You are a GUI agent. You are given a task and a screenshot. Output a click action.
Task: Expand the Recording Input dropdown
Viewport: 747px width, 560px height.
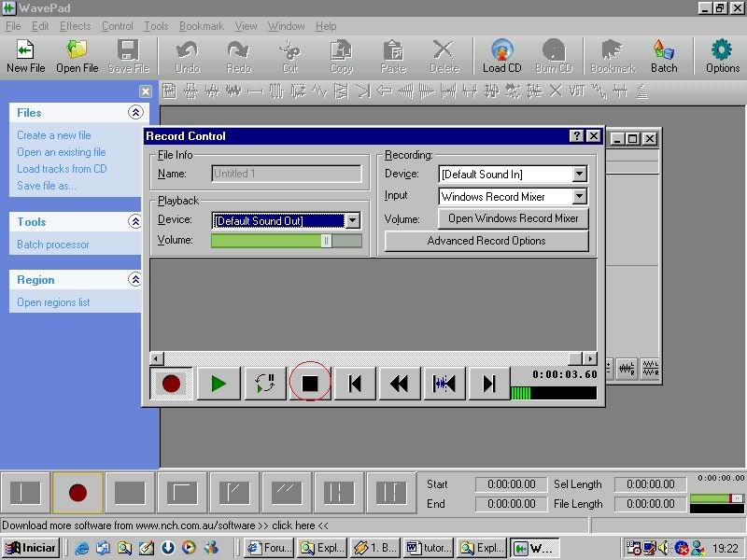click(579, 197)
